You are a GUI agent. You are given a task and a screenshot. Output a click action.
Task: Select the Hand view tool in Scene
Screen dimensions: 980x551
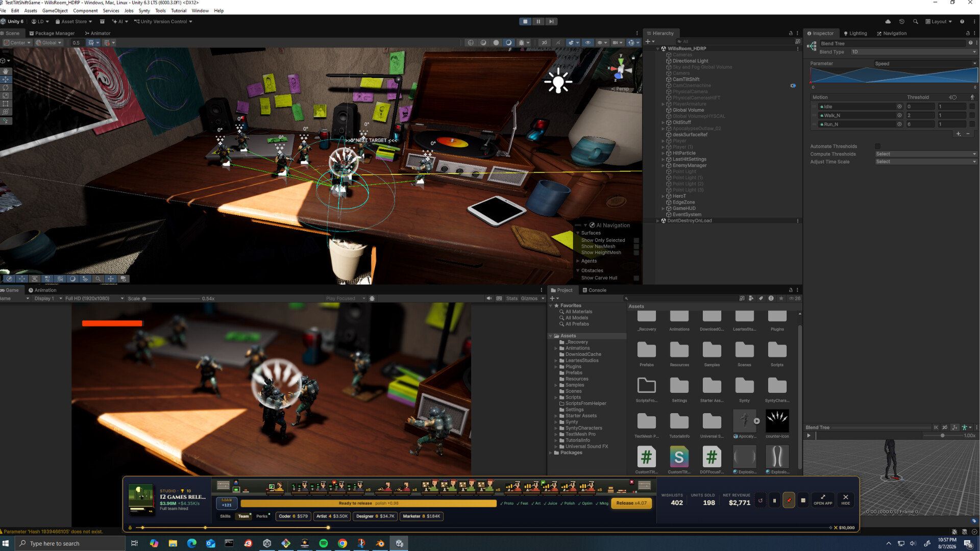[x=6, y=71]
